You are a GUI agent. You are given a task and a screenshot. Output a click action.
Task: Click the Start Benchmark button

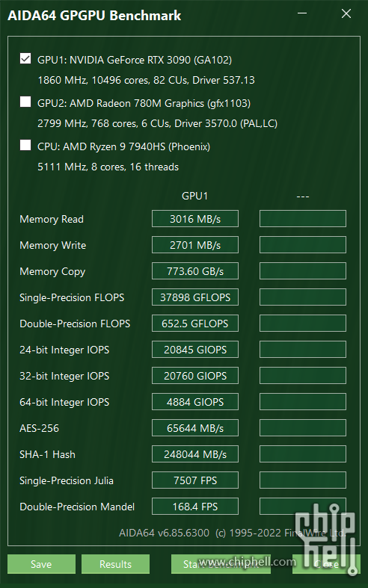tap(221, 564)
